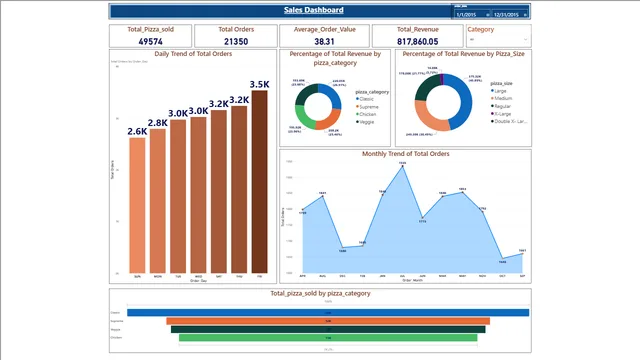The image size is (640, 360).
Task: Expand the Category slicer dropdown
Action: [525, 40]
